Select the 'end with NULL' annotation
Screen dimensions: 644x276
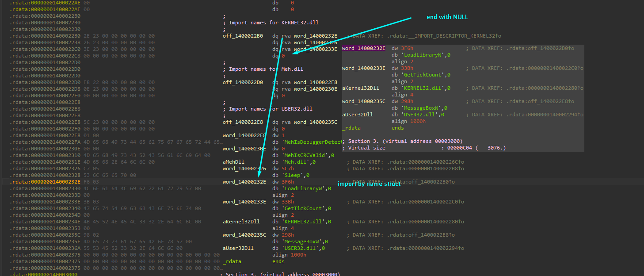(447, 17)
